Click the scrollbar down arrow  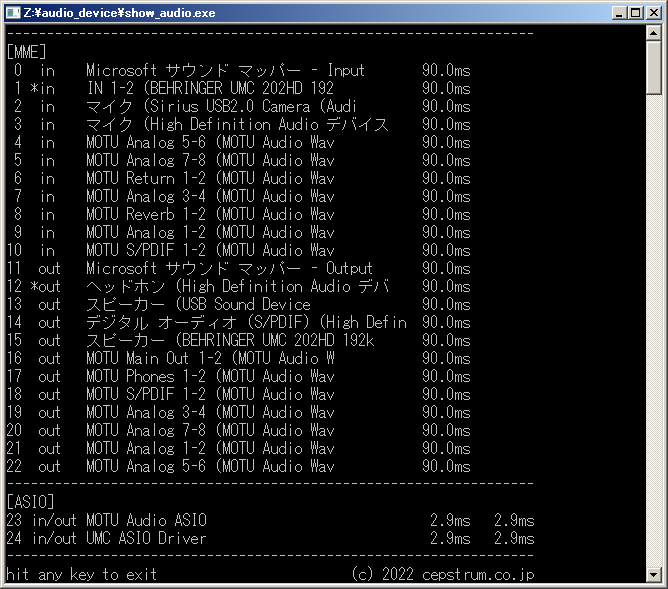653,575
